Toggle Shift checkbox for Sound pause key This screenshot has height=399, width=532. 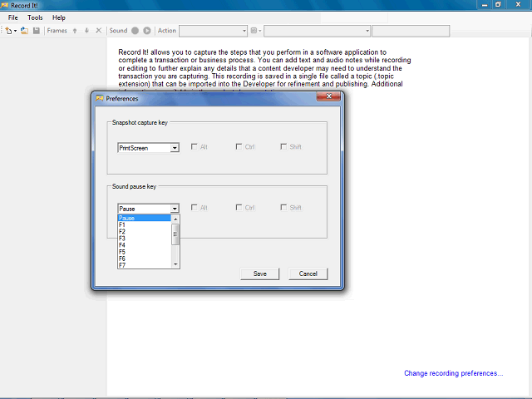click(x=283, y=207)
